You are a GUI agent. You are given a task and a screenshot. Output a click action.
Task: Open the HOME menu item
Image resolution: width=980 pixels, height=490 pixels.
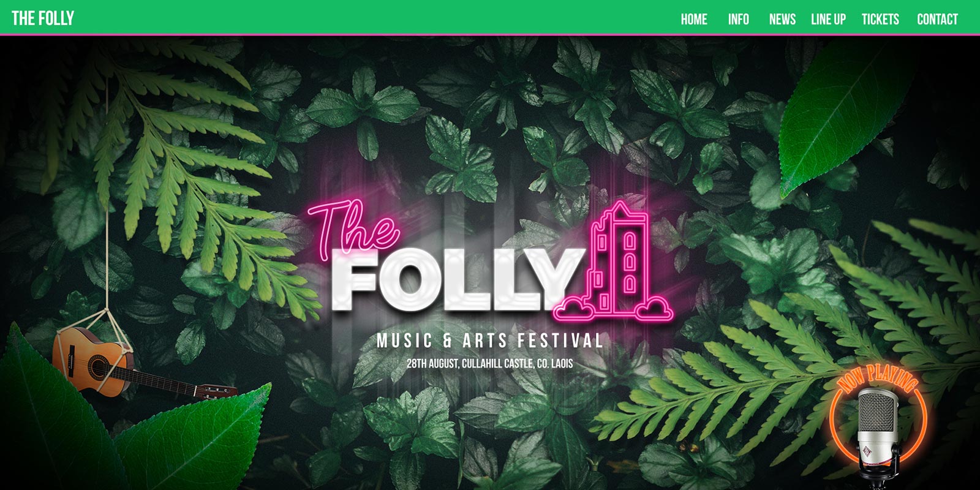pos(694,19)
